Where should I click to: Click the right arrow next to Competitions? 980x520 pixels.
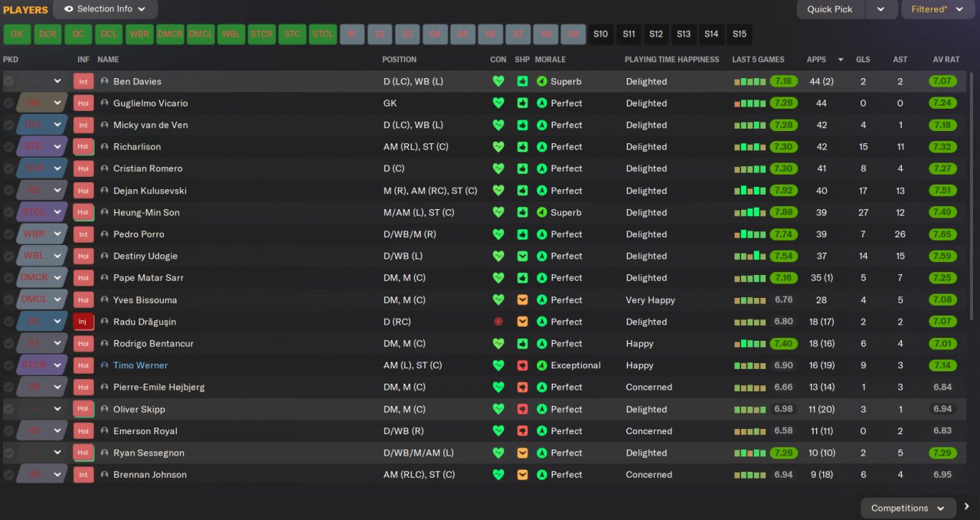[x=967, y=507]
